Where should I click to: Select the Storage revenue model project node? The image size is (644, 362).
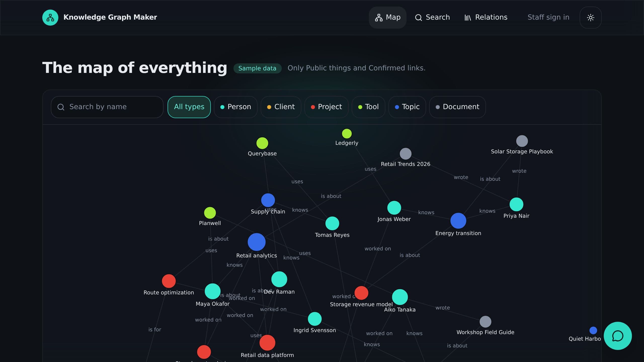click(x=361, y=293)
